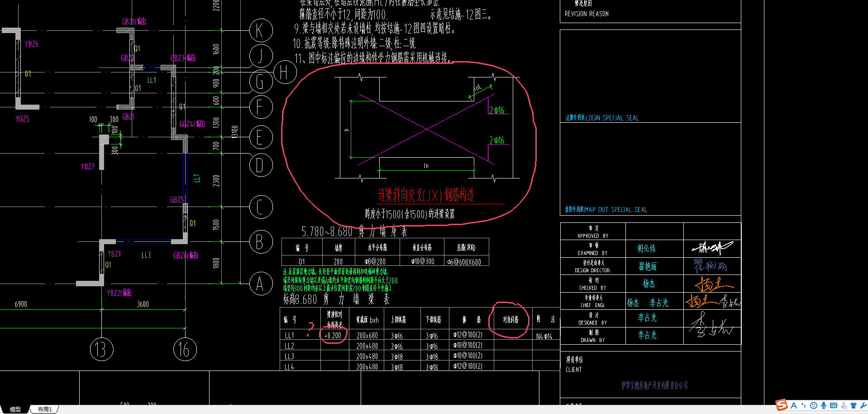868x414 pixels.
Task: Select the 3600 dimension text
Action: pyautogui.click(x=143, y=304)
